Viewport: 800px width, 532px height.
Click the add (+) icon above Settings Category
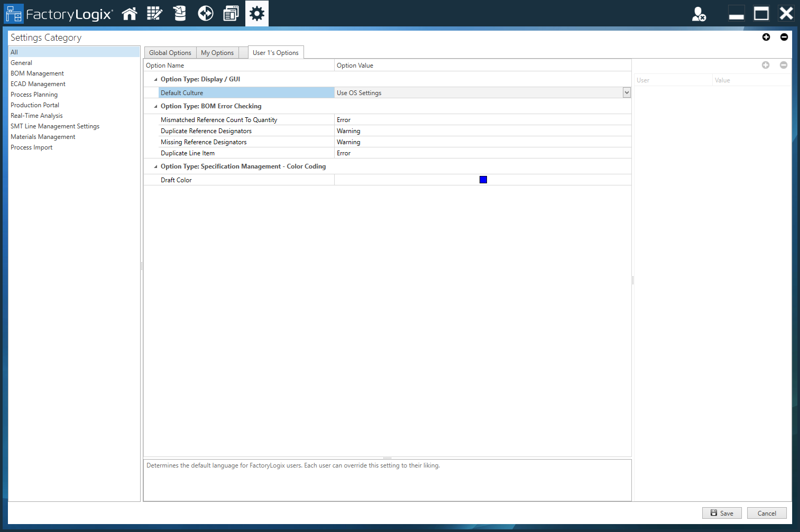[766, 37]
